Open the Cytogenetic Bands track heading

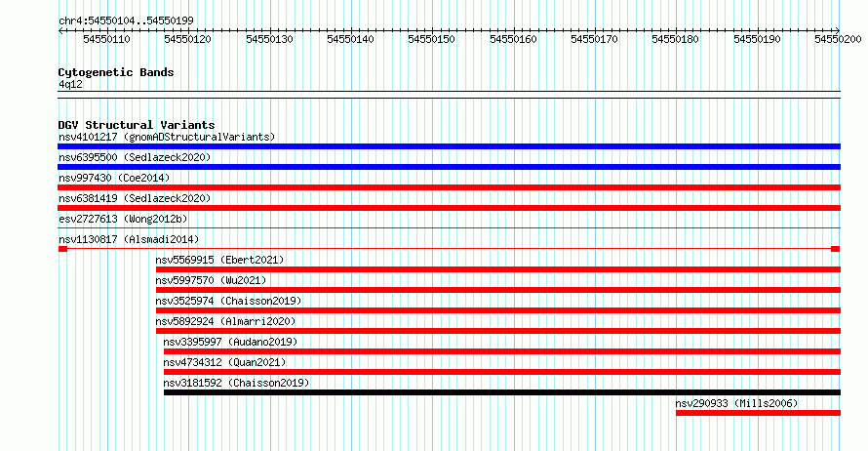click(x=116, y=72)
